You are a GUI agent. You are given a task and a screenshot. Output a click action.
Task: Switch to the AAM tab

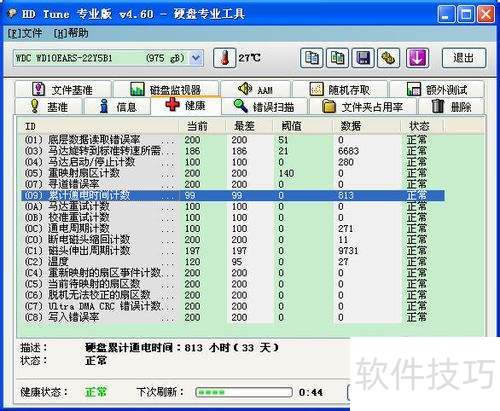tap(256, 89)
